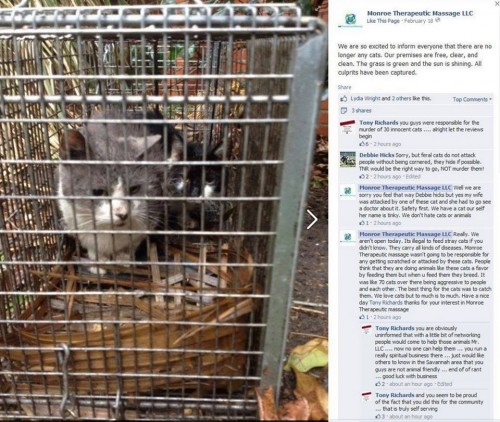Click the Like This Page link
Image resolution: width=500 pixels, height=422 pixels.
383,21
